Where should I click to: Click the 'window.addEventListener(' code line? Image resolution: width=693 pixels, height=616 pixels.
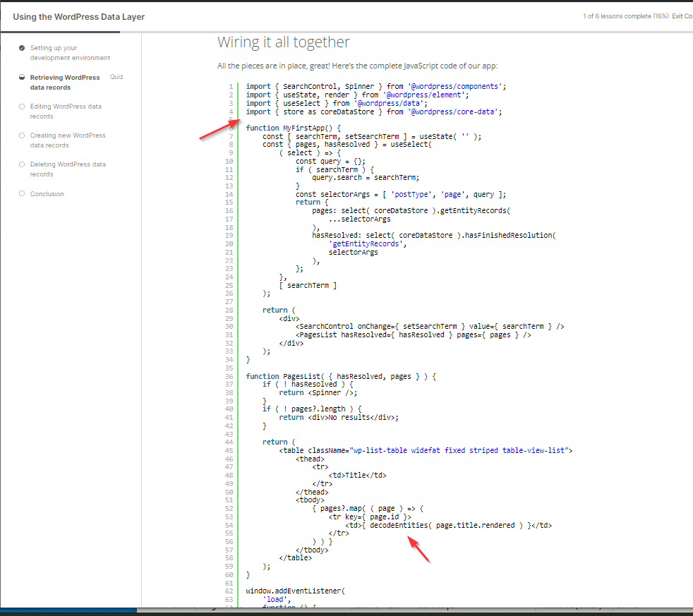(295, 591)
